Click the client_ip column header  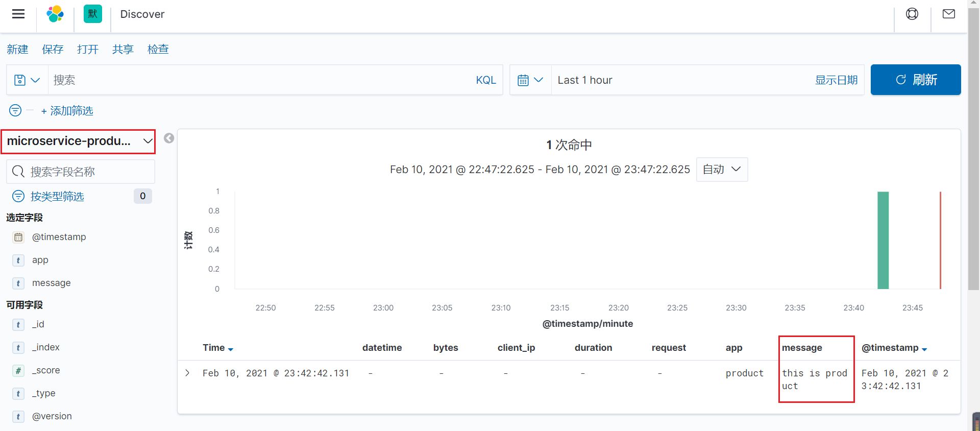click(517, 348)
